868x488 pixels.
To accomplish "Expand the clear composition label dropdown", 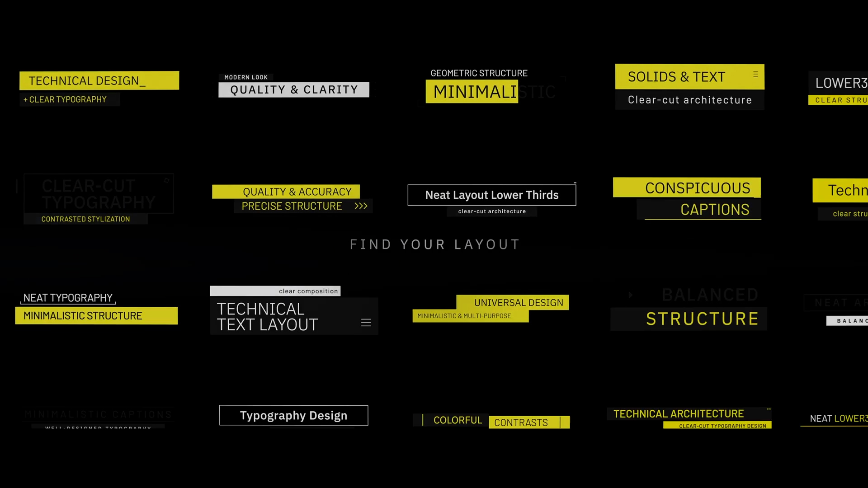I will pyautogui.click(x=366, y=322).
